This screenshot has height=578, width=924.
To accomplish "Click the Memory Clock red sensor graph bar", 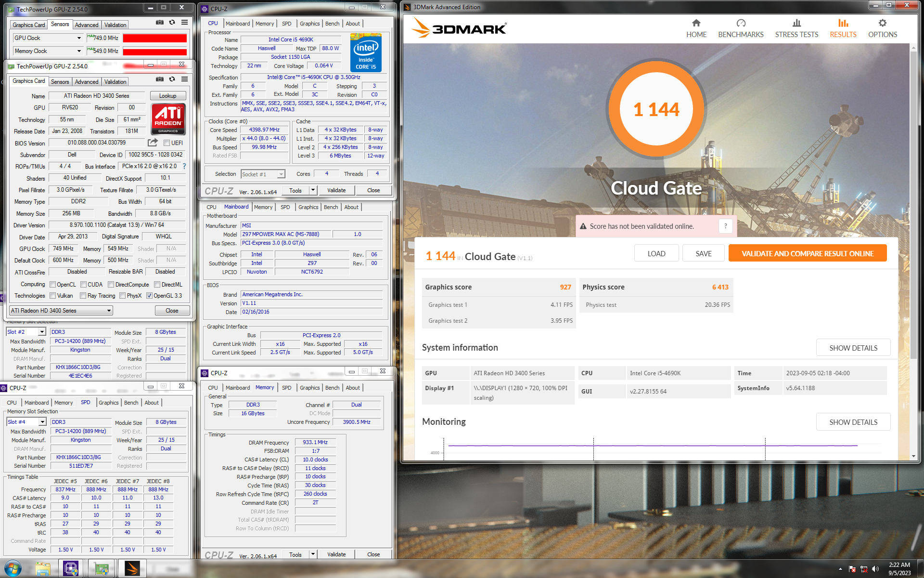I will (154, 52).
